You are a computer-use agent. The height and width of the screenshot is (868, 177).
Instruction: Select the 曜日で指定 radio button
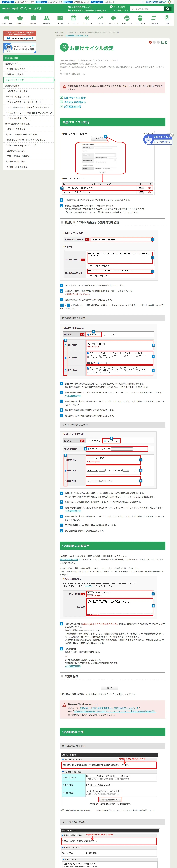pyautogui.click(x=66, y=481)
